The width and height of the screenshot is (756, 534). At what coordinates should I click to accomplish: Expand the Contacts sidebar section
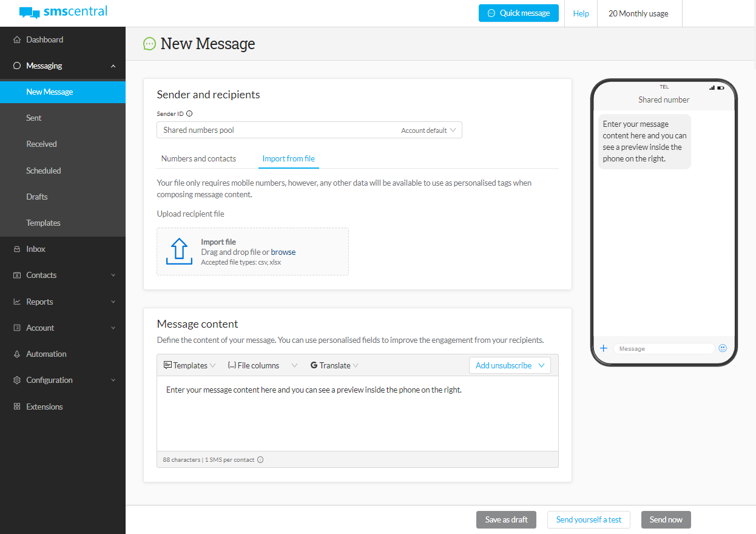coord(113,275)
